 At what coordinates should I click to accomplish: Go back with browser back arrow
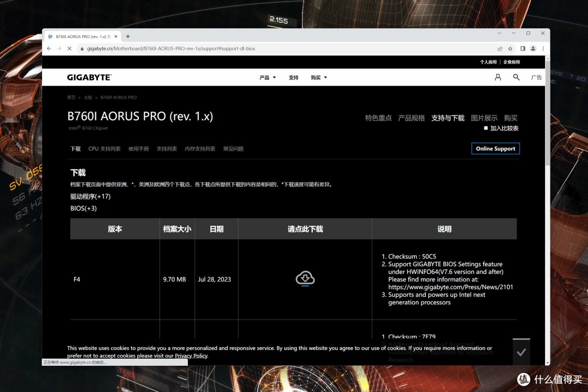49,48
